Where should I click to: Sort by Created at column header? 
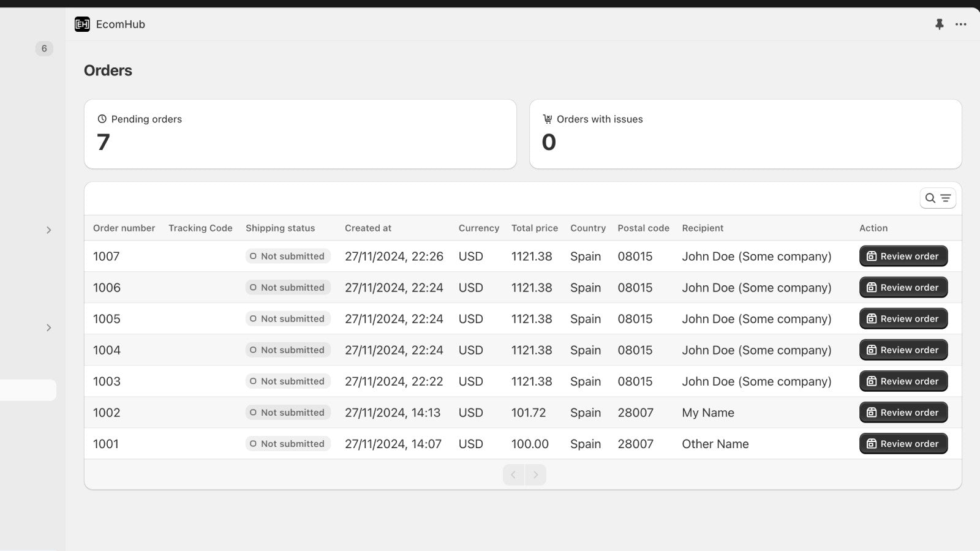[367, 228]
